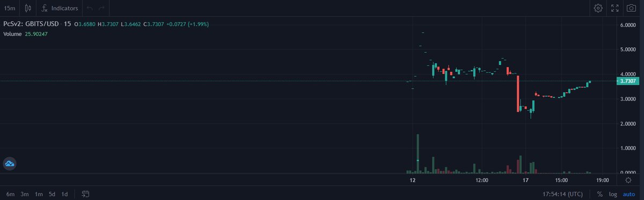Screen dimensions: 644x200
Task: Click the current price label 3.7307
Action: pos(627,82)
